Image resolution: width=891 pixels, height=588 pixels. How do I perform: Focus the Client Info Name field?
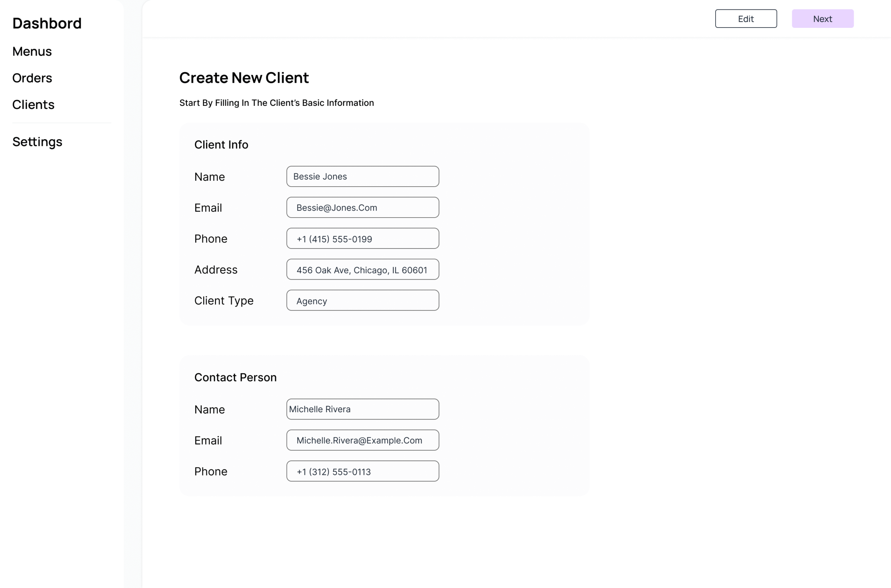362,177
